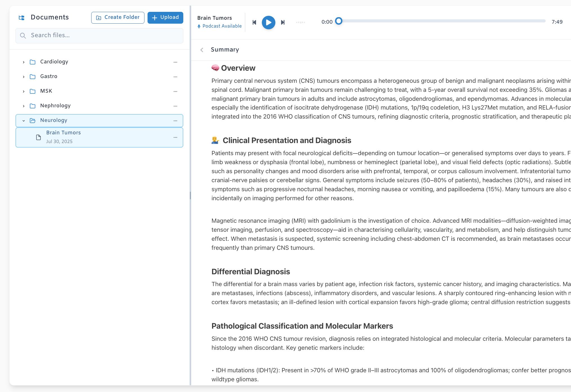
Task: Open more options for Gastro folder
Action: [x=175, y=77]
